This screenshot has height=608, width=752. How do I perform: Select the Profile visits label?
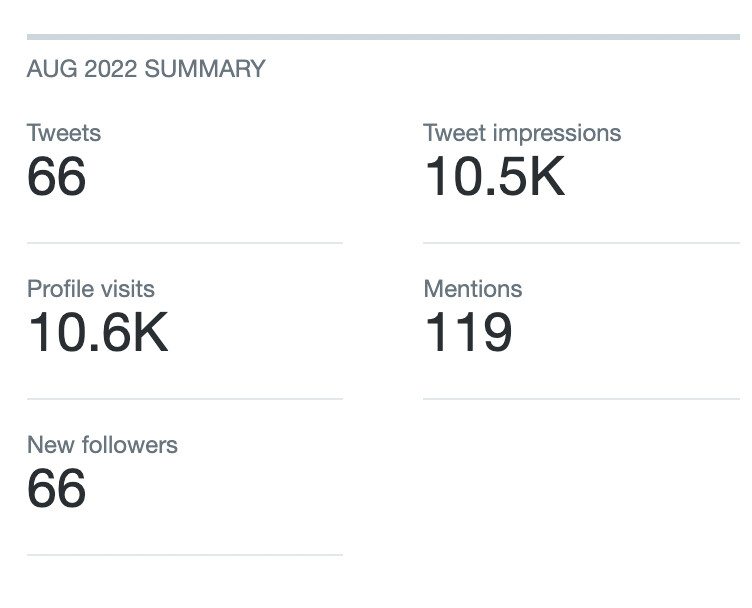click(91, 289)
